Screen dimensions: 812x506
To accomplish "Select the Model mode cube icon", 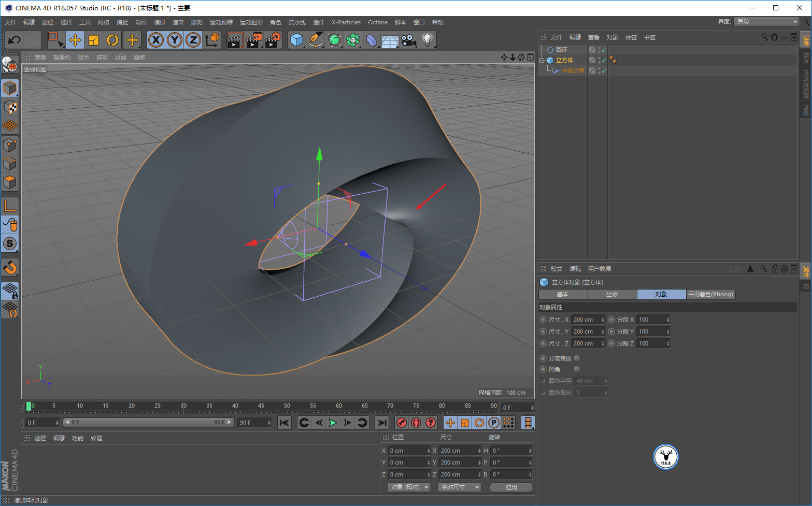I will 10,88.
